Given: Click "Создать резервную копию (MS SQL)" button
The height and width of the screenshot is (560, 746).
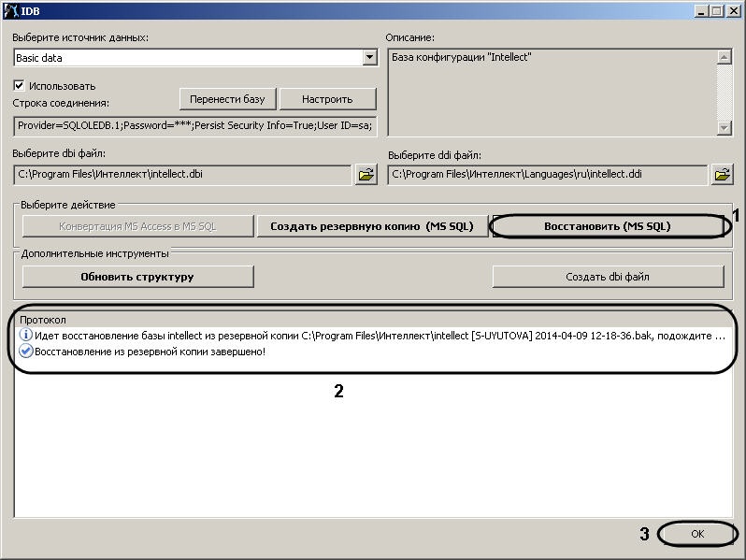Looking at the screenshot, I should 372,226.
